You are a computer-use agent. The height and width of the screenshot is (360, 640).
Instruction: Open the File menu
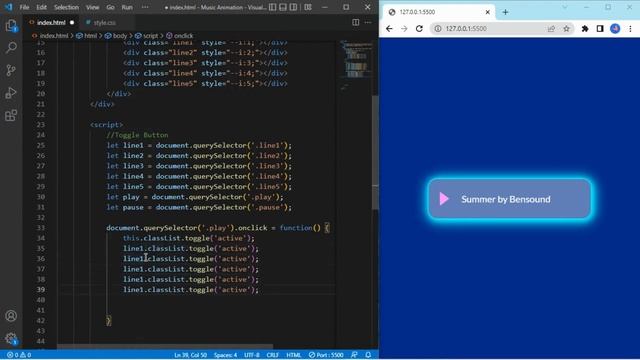[24, 7]
